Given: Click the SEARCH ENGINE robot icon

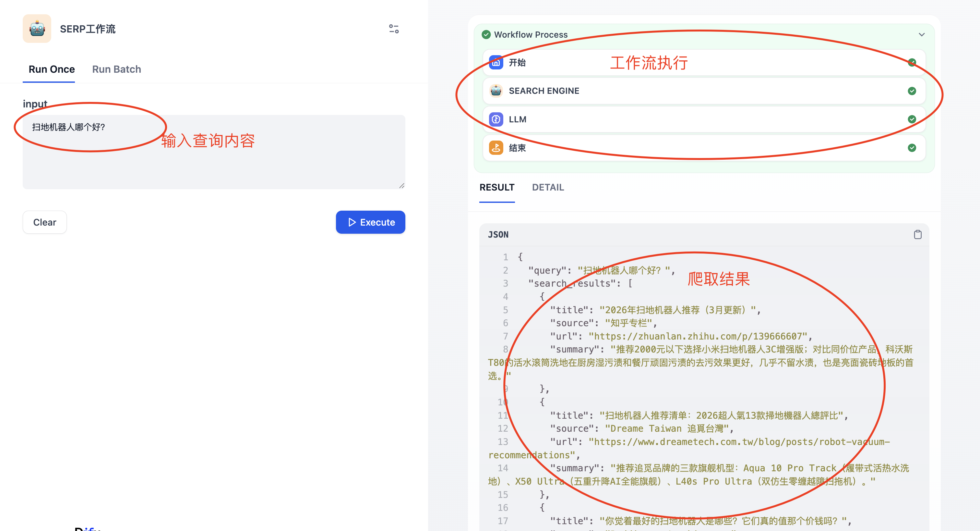Looking at the screenshot, I should (496, 91).
